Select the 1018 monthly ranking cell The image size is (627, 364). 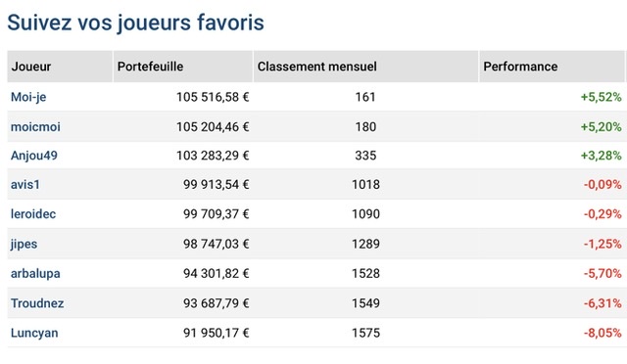(x=365, y=184)
